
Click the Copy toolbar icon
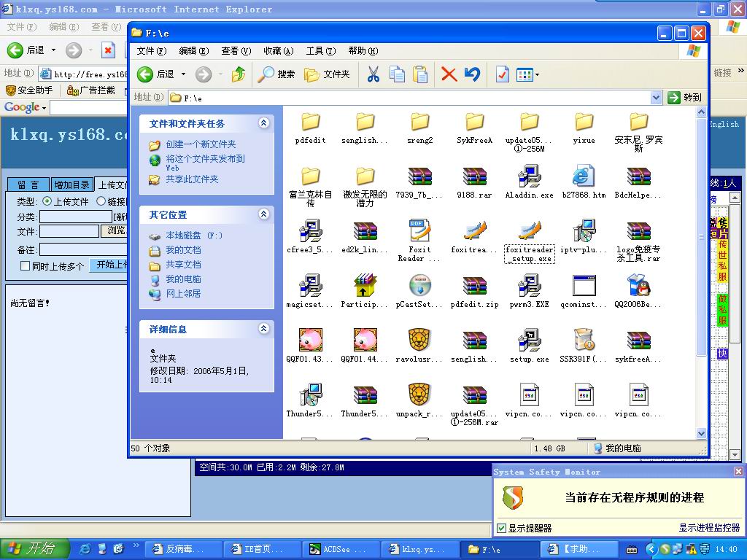397,74
